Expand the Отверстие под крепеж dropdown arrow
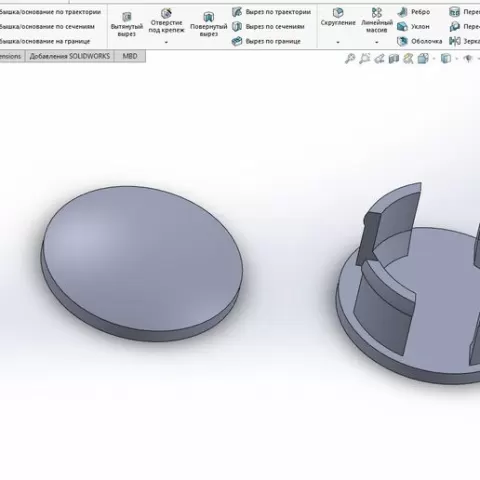 tap(166, 42)
